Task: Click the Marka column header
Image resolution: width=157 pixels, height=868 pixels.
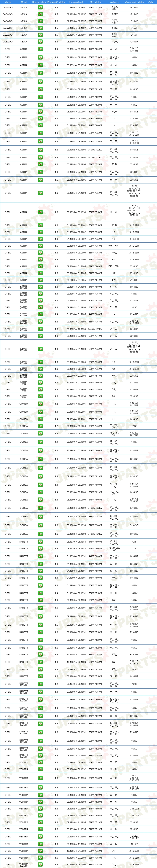Action: click(x=8, y=2)
